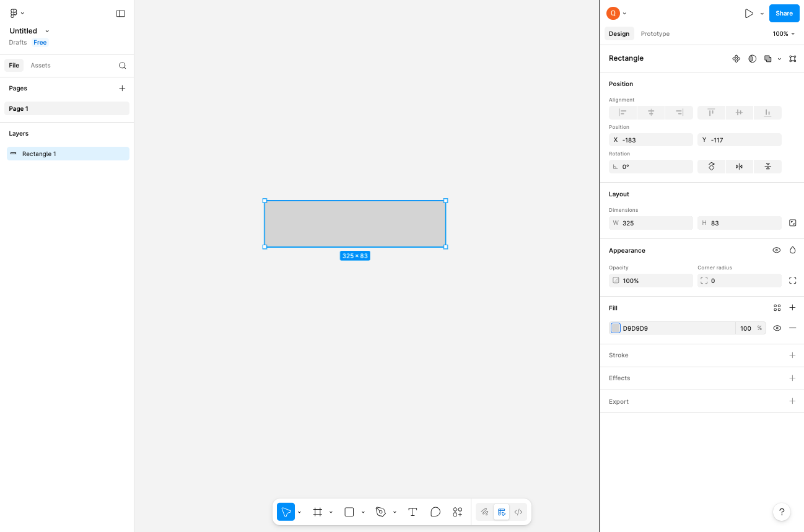Click the X position field
The image size is (804, 532).
click(651, 140)
